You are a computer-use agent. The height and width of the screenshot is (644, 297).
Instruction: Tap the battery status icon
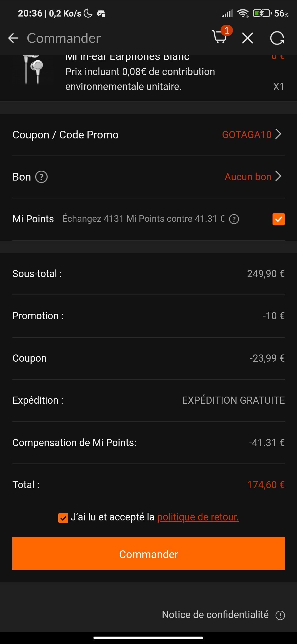[262, 13]
